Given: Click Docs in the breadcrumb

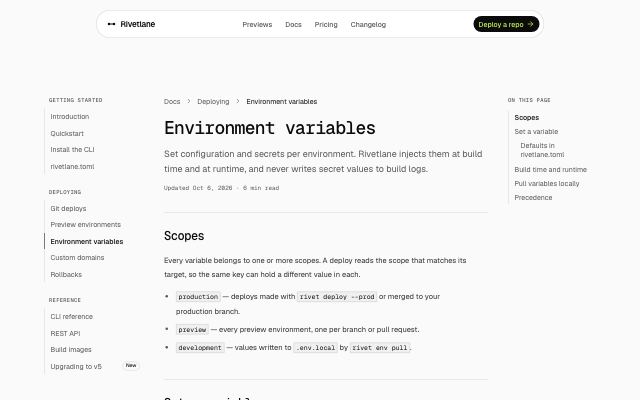Looking at the screenshot, I should click(x=172, y=102).
